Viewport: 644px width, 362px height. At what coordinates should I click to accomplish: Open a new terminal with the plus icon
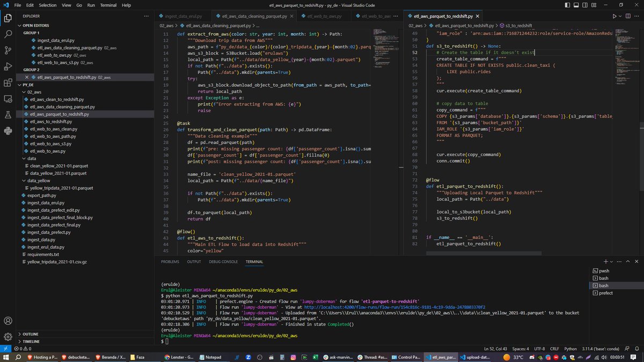tap(605, 261)
